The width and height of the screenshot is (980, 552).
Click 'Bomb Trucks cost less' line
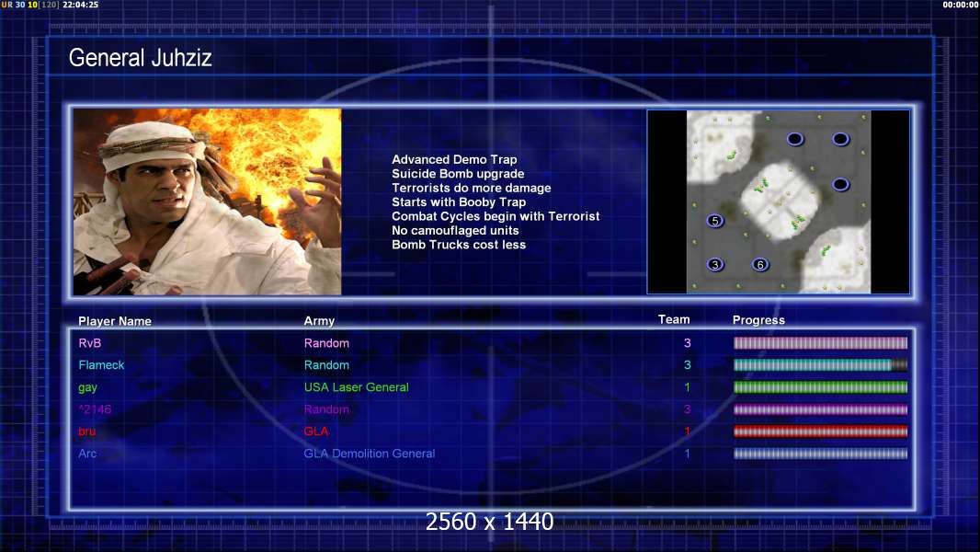coord(459,245)
